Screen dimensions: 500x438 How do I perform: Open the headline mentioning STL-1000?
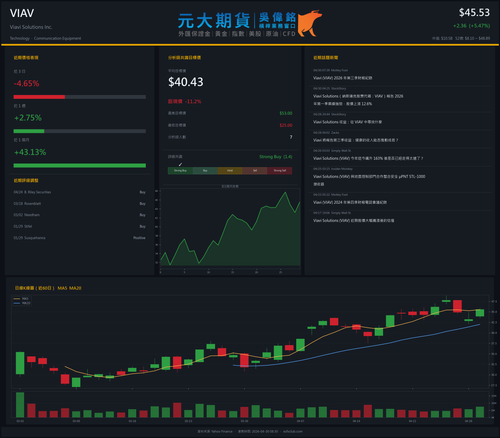pyautogui.click(x=369, y=180)
